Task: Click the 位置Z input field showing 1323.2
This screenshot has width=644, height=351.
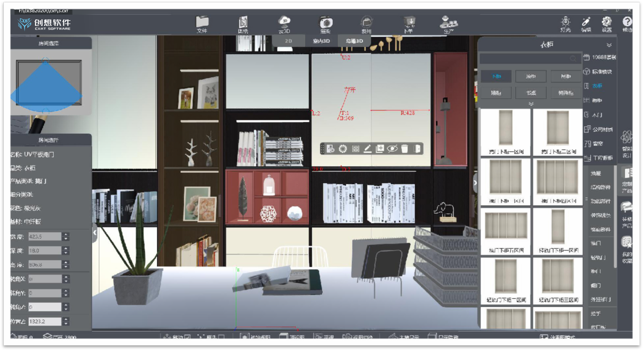Action: (44, 321)
